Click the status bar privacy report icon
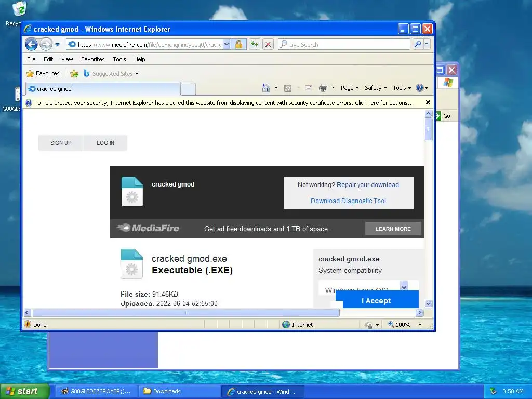 click(x=368, y=325)
